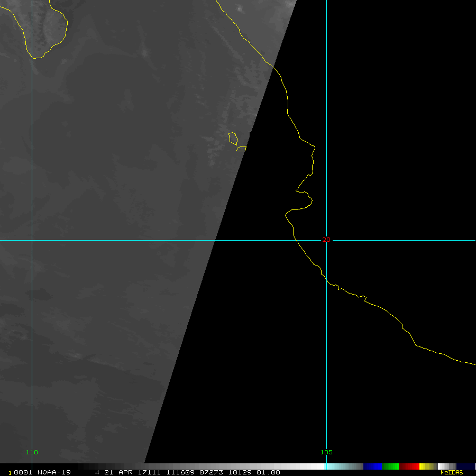Click the smaller yellow-outlined island
This screenshot has height=476, width=476.
pos(241,149)
